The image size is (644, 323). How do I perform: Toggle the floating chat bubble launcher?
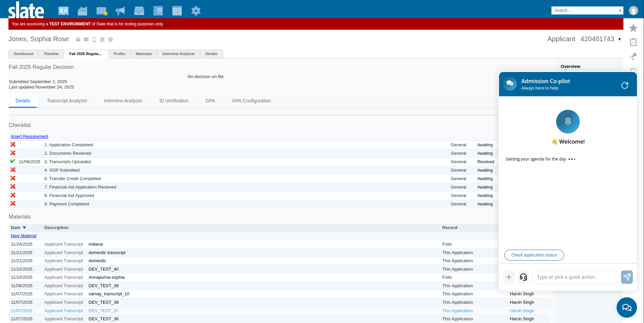(626, 307)
